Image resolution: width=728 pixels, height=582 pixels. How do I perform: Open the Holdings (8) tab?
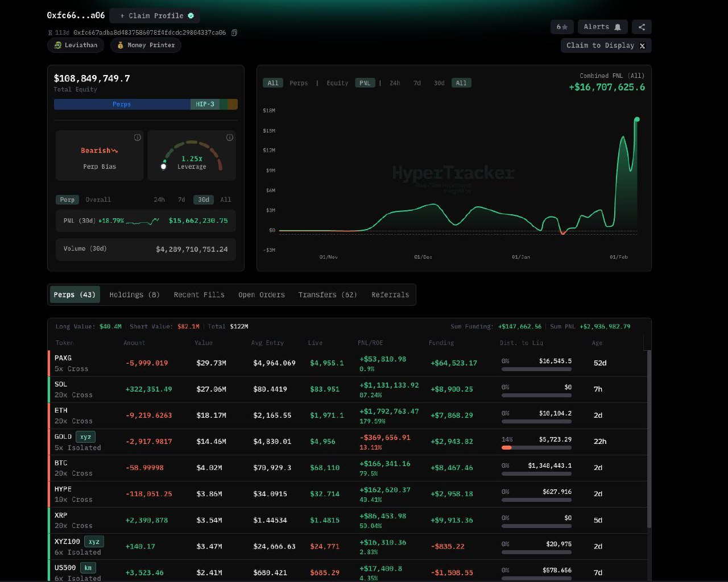tap(134, 295)
